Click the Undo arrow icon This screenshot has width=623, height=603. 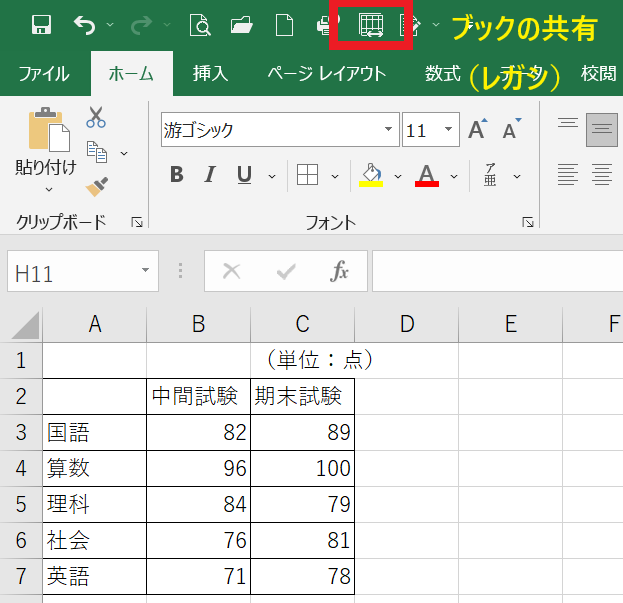coord(84,25)
